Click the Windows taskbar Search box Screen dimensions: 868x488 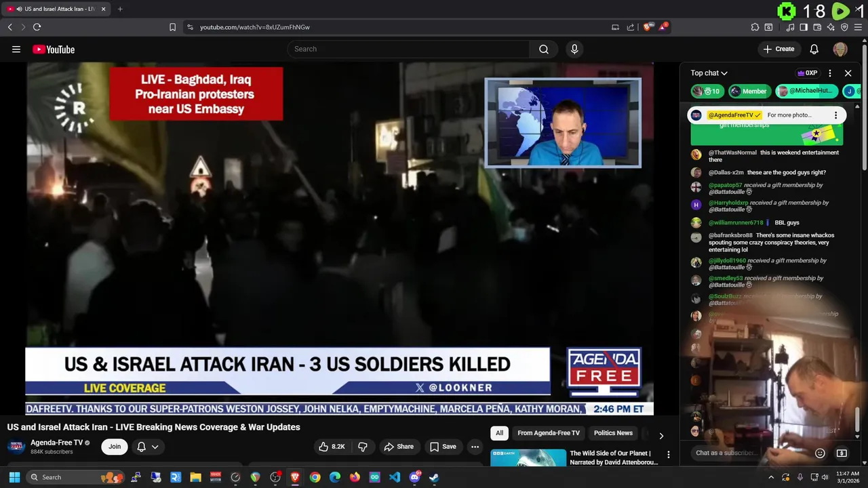click(x=75, y=477)
